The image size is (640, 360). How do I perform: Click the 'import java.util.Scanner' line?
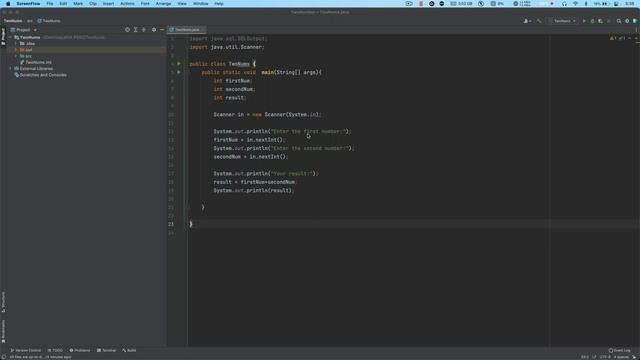(x=227, y=47)
